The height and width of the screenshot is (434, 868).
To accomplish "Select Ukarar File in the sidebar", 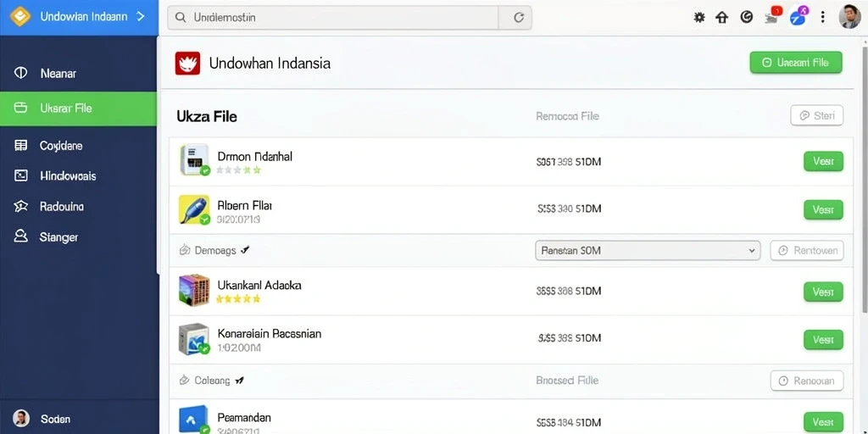I will click(x=78, y=108).
